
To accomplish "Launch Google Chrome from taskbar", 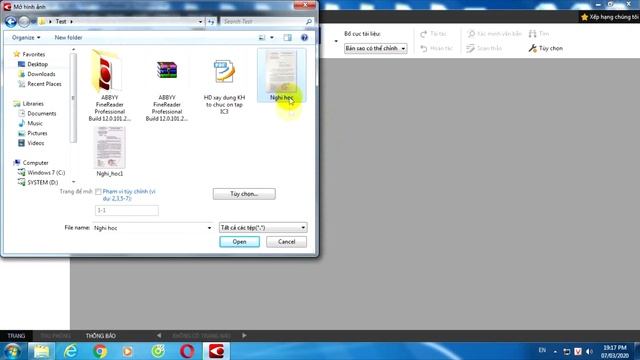I will (x=100, y=351).
